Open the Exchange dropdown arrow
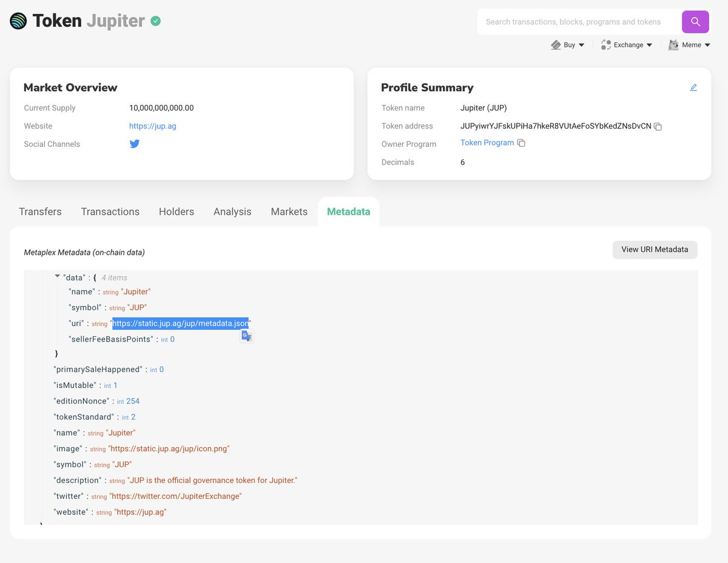The width and height of the screenshot is (728, 563). (649, 45)
